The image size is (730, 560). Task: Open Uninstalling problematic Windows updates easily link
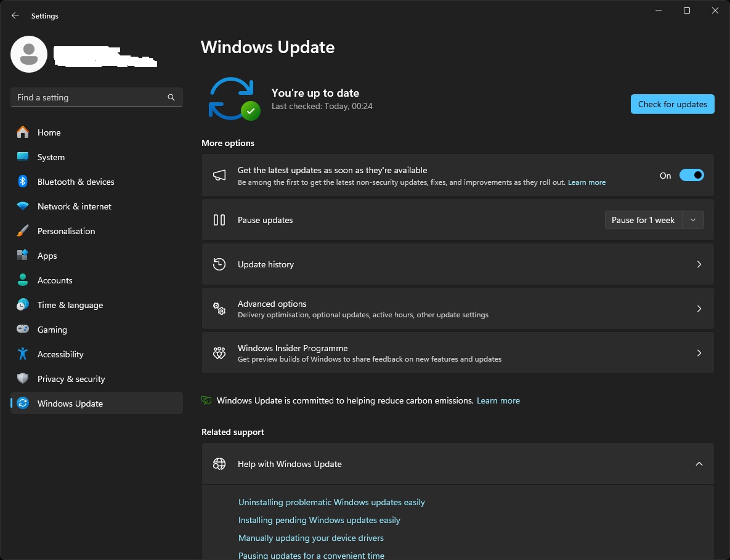point(331,502)
